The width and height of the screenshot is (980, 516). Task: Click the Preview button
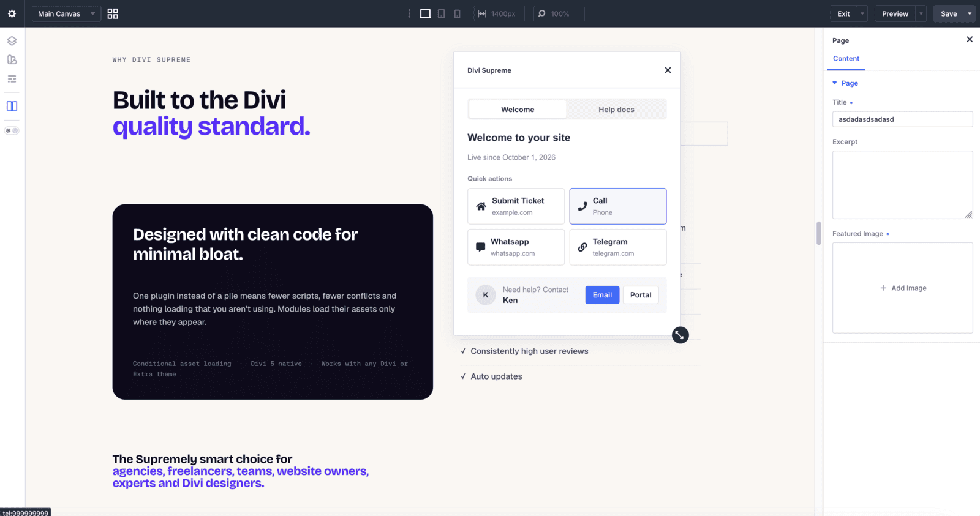coord(895,13)
